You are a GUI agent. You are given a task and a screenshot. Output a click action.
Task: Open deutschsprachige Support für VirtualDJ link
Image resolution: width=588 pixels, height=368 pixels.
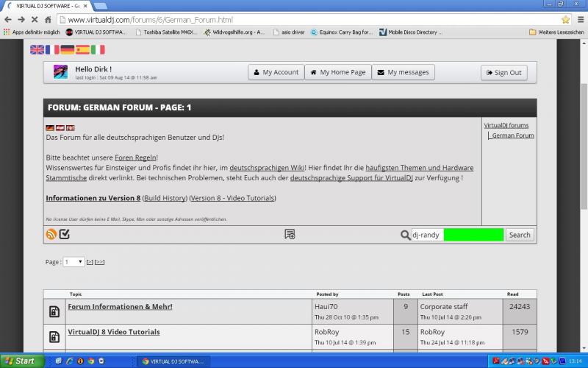click(x=351, y=178)
